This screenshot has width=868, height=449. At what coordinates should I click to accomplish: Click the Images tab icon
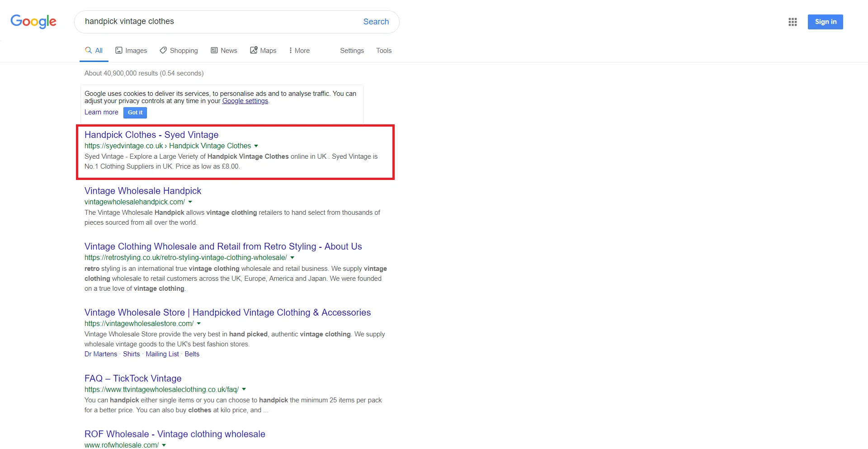(119, 50)
